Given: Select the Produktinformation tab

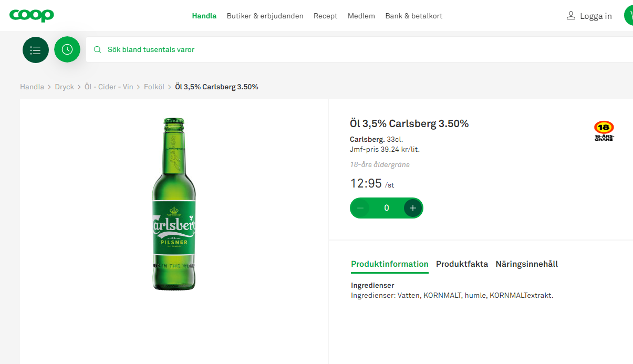Looking at the screenshot, I should point(390,264).
